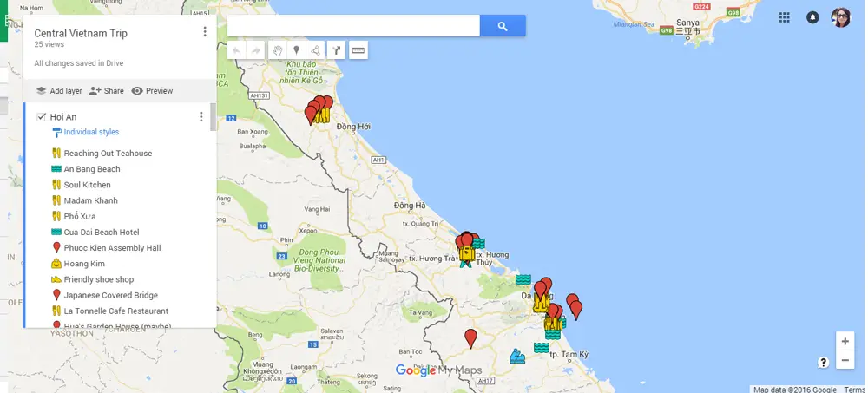Select Japanese Covered Bridge entry
Screen dimensions: 868x393
pyautogui.click(x=111, y=296)
